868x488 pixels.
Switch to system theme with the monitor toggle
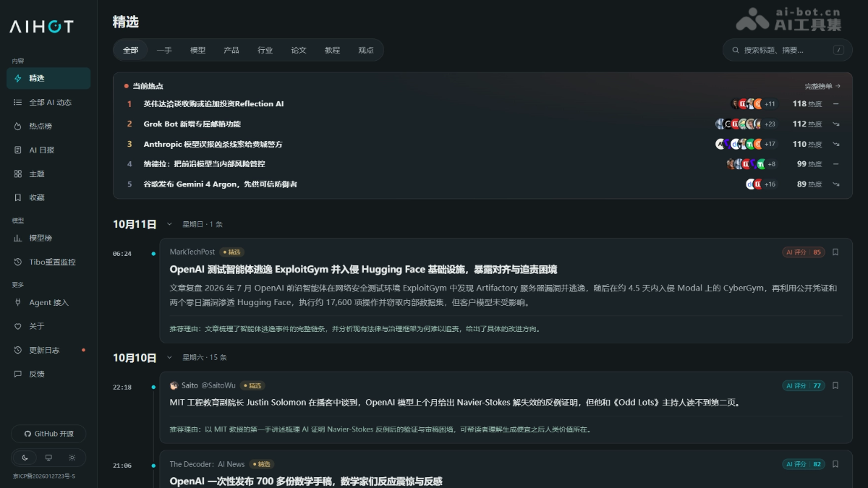coord(48,458)
